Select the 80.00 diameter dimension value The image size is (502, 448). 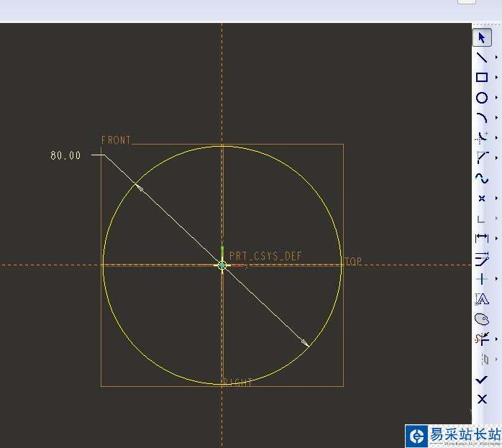65,155
